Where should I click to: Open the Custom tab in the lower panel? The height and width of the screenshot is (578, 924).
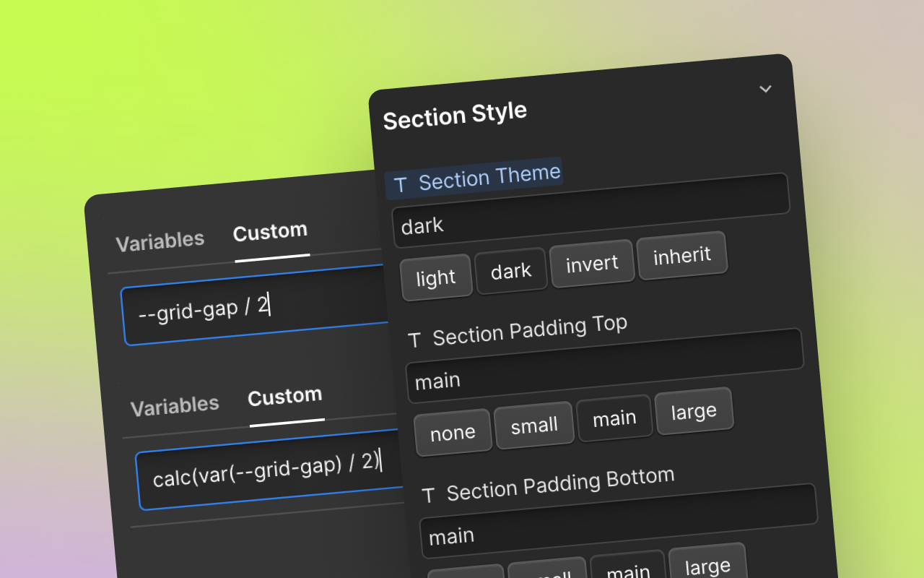tap(284, 396)
